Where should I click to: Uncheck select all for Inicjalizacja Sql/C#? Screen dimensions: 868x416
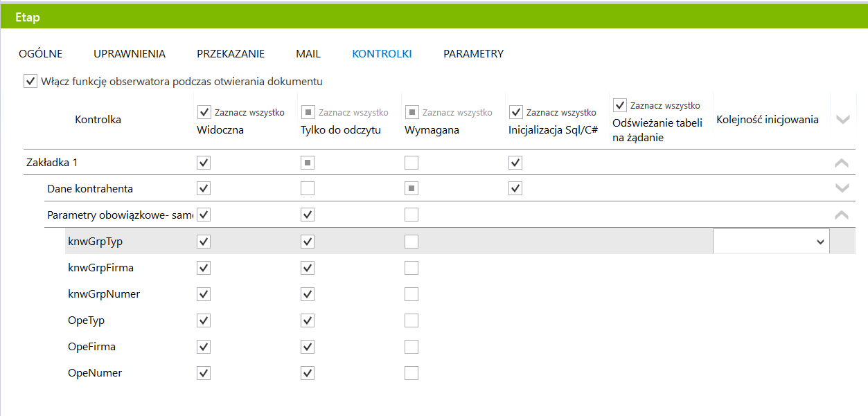[515, 112]
